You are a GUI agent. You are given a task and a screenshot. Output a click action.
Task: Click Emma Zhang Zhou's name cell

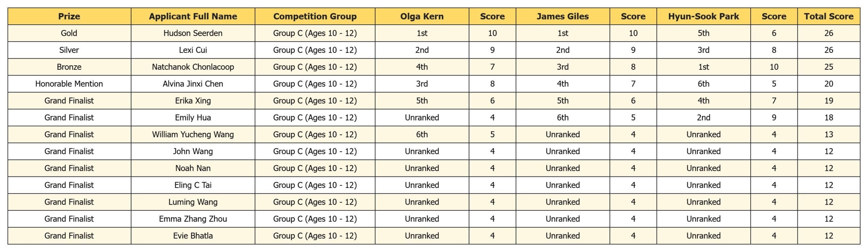coord(193,219)
